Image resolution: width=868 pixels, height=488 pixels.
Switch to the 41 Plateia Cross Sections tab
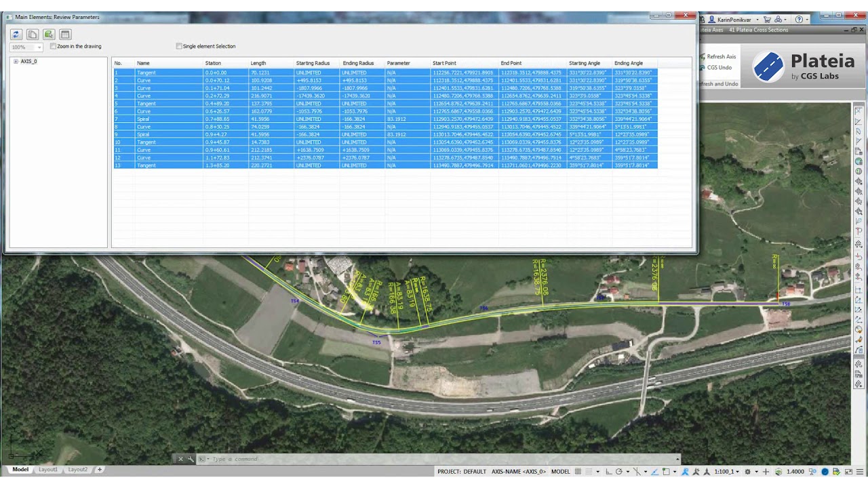coord(758,30)
